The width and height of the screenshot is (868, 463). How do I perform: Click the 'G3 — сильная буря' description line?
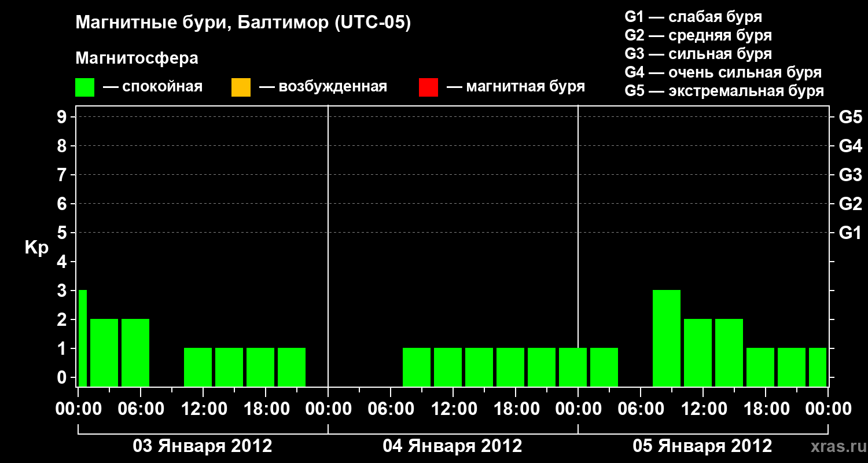coord(698,54)
